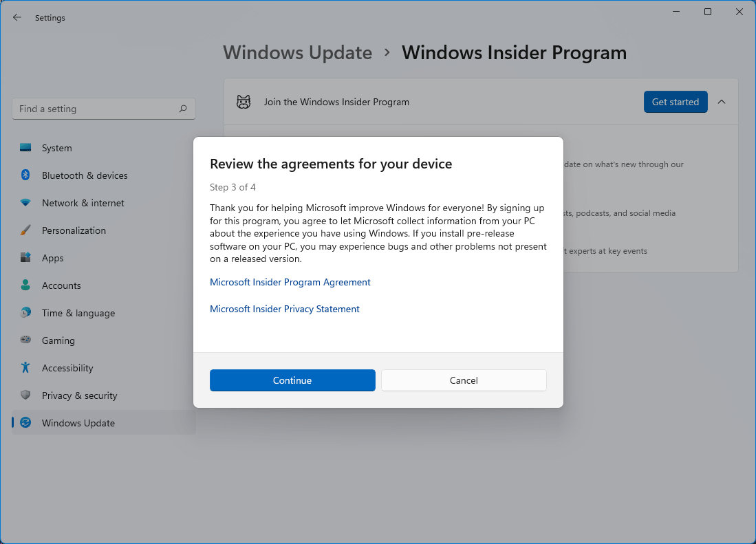Open Microsoft Insider Privacy Statement link
This screenshot has height=544, width=756.
(x=284, y=309)
